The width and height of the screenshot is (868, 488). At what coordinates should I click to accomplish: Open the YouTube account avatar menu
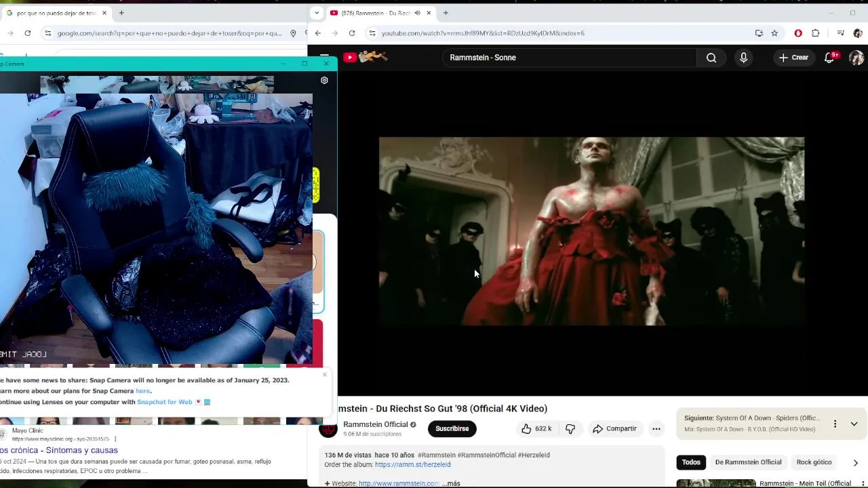pos(856,58)
